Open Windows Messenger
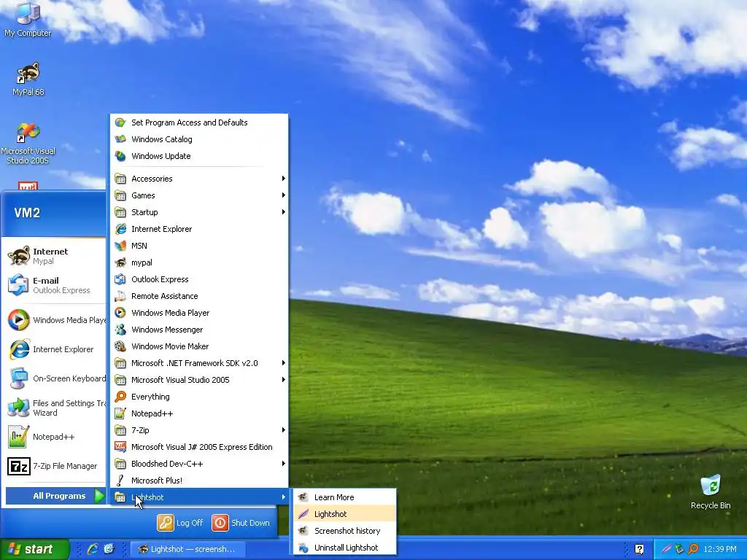 point(199,330)
